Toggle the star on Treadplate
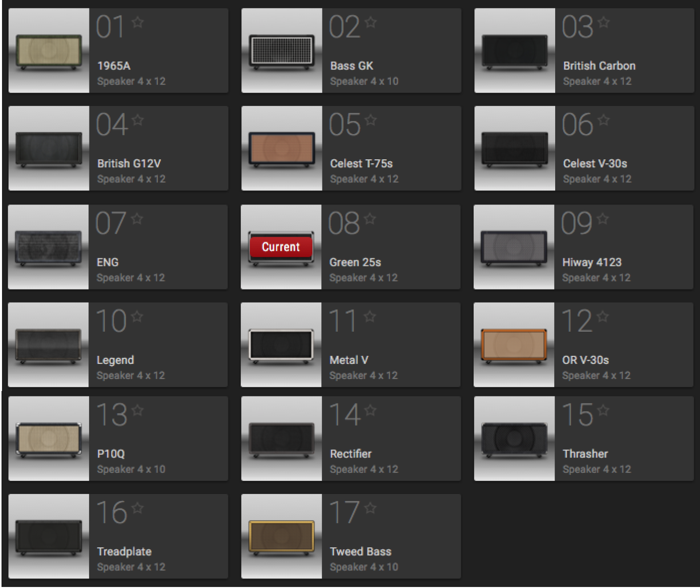Viewport: 700px width, 588px height. click(138, 508)
